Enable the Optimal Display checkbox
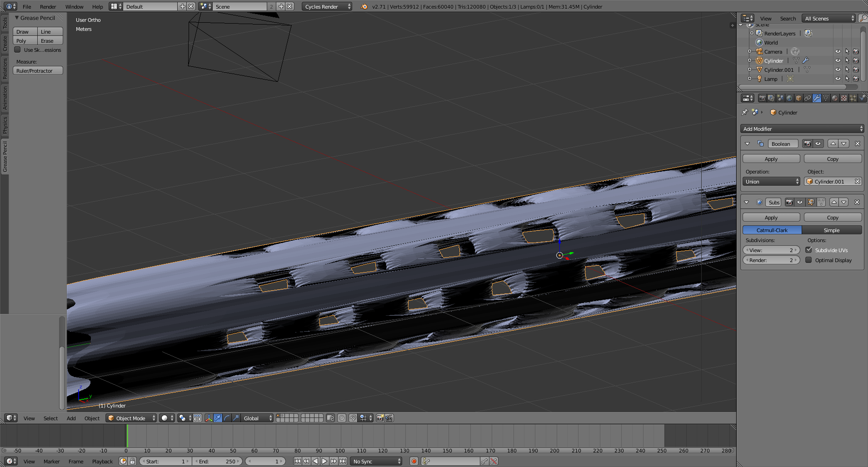The width and height of the screenshot is (868, 467). coord(809,260)
